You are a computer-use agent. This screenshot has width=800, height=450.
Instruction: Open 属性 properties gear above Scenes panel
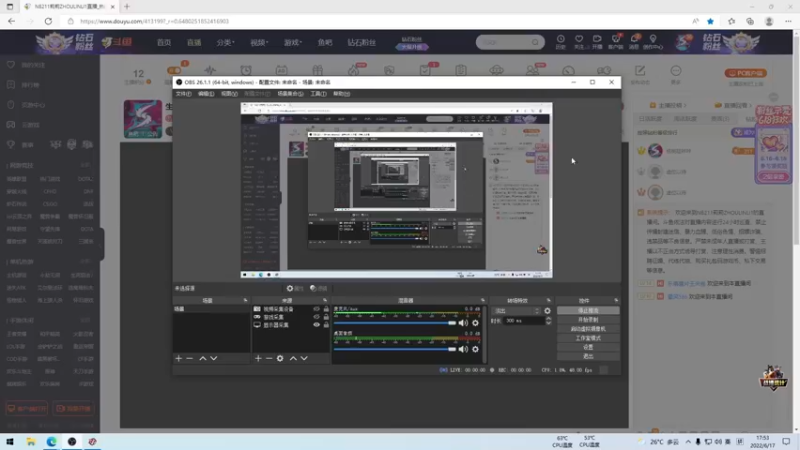tap(295, 288)
